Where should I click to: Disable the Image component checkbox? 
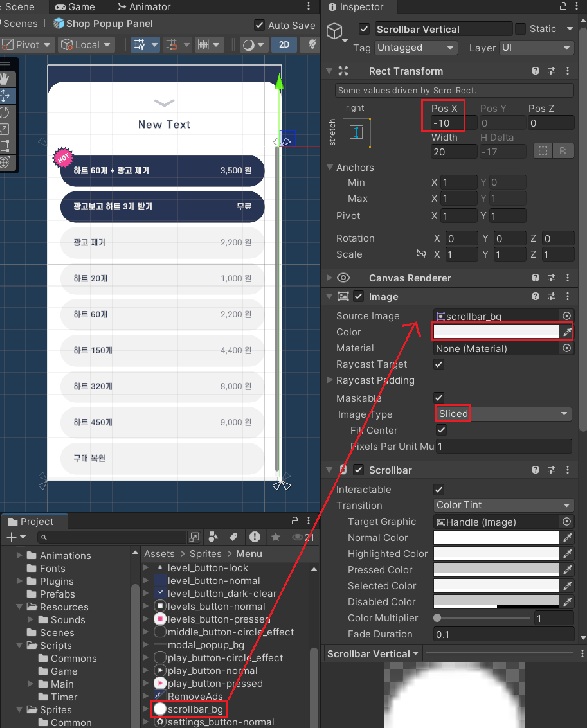pyautogui.click(x=359, y=296)
